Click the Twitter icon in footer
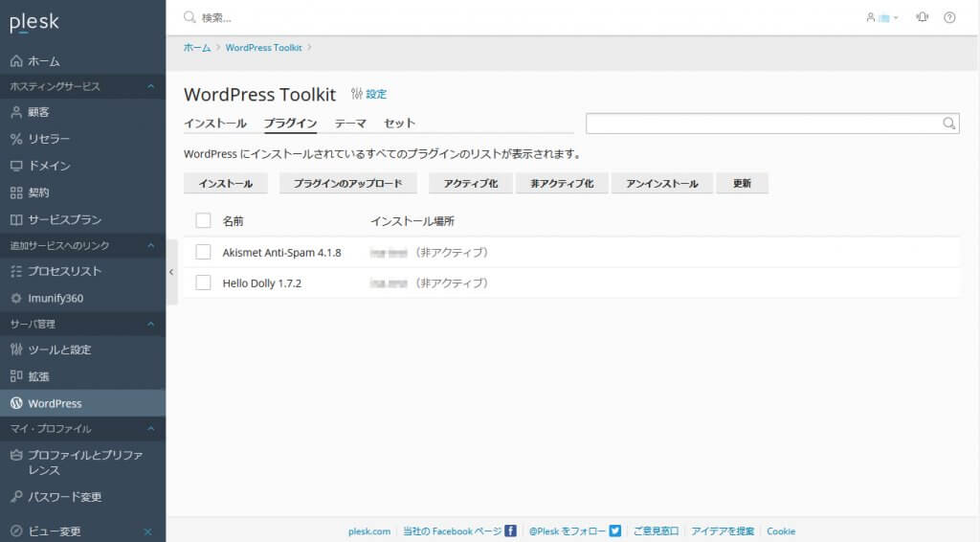 coord(615,531)
